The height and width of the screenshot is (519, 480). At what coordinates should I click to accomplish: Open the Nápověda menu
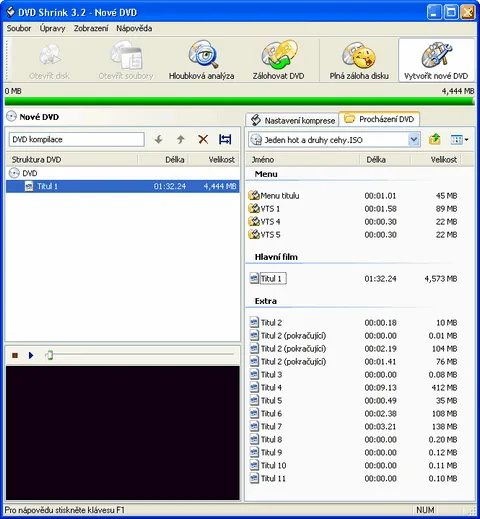point(134,28)
